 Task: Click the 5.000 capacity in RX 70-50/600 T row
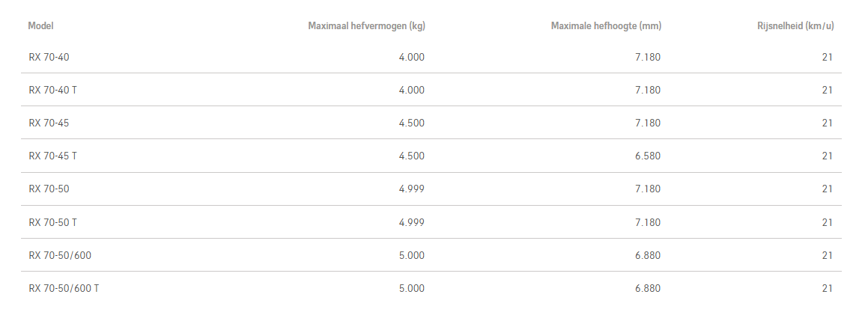coord(411,288)
